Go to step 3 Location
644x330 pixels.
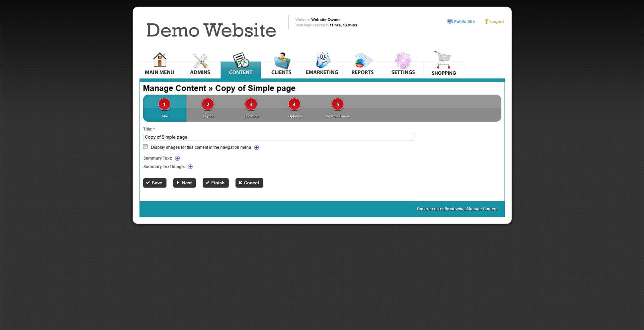tap(251, 105)
